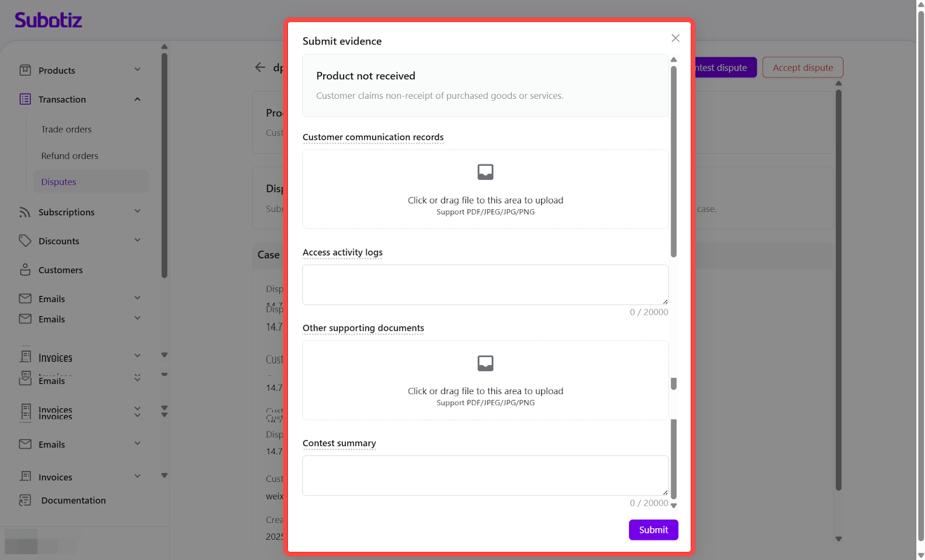Click the Subscriptions feed icon
925x560 pixels.
(25, 212)
